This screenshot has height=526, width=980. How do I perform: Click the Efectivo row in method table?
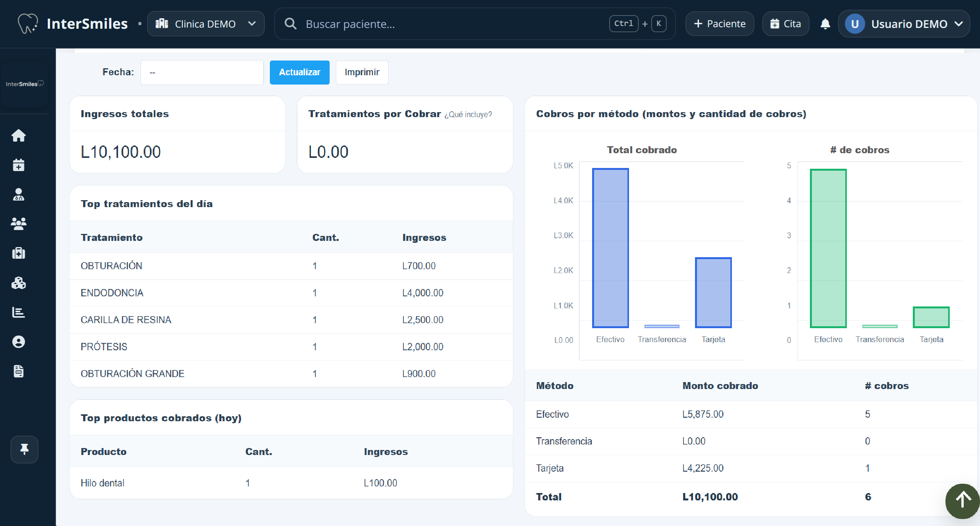[x=751, y=414]
